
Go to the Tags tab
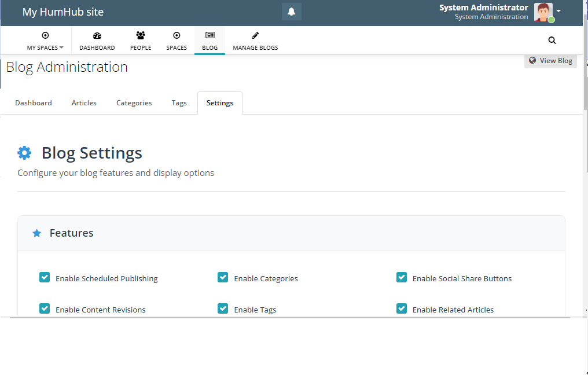179,103
